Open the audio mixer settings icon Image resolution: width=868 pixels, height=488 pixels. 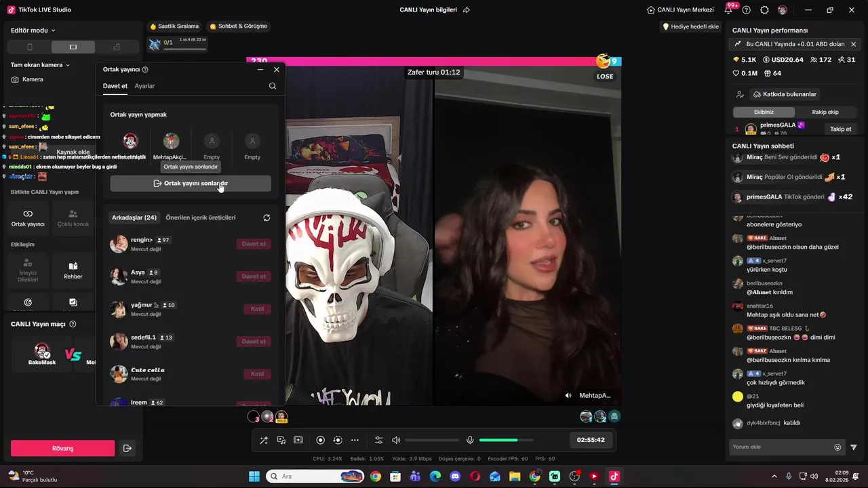tap(379, 440)
